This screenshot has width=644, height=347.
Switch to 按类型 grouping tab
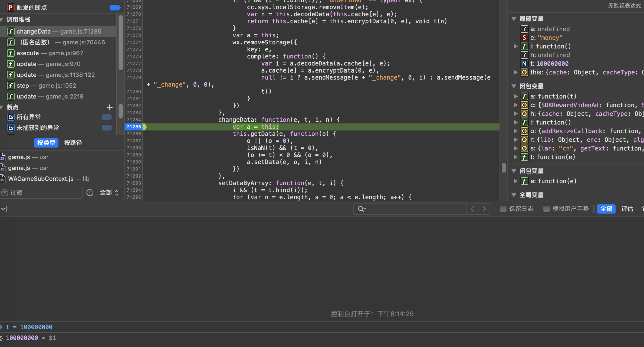[x=46, y=143]
